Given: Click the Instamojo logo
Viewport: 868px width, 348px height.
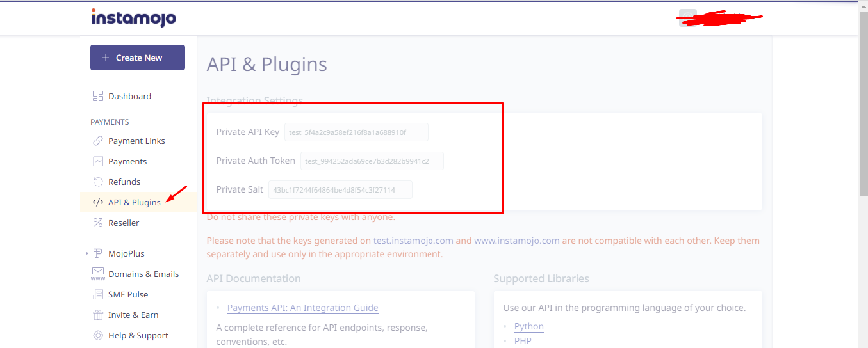Looking at the screenshot, I should point(133,17).
